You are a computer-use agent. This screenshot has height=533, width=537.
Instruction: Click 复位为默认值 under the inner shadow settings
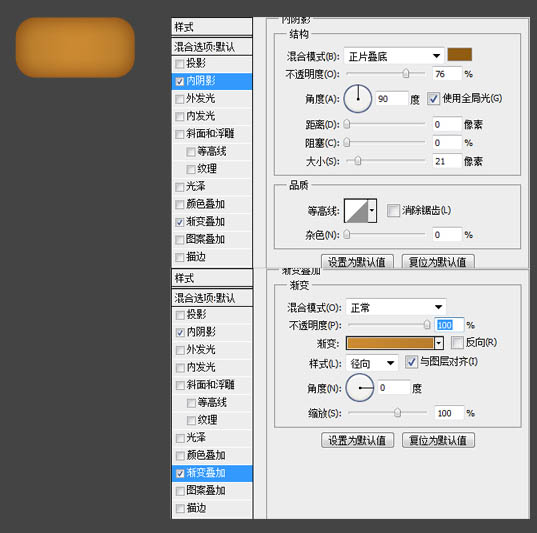pyautogui.click(x=438, y=262)
